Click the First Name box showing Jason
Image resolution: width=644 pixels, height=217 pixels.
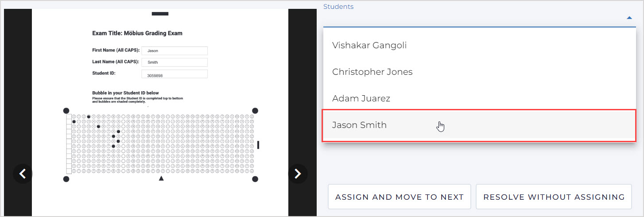[x=174, y=51]
